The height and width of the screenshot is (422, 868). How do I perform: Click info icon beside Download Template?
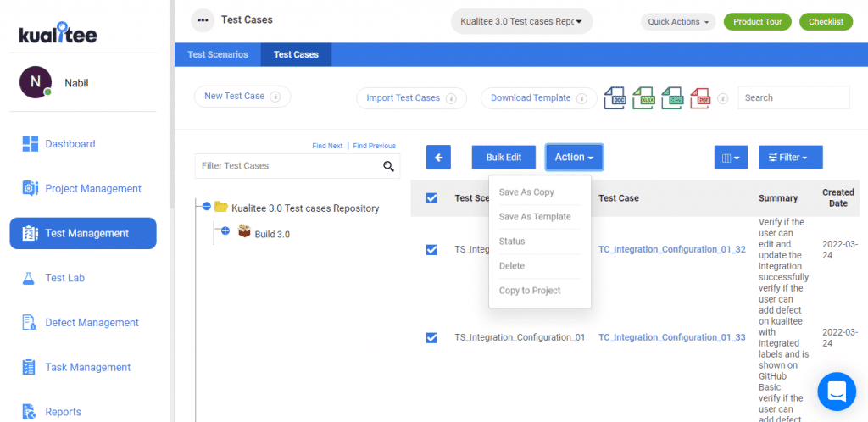[581, 98]
